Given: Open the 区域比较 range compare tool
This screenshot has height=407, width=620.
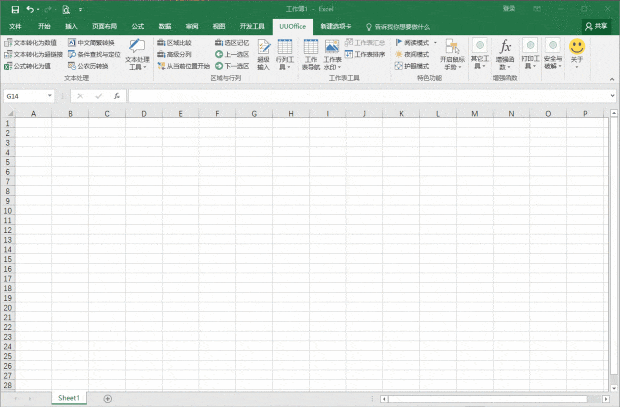Looking at the screenshot, I should pos(160,43).
